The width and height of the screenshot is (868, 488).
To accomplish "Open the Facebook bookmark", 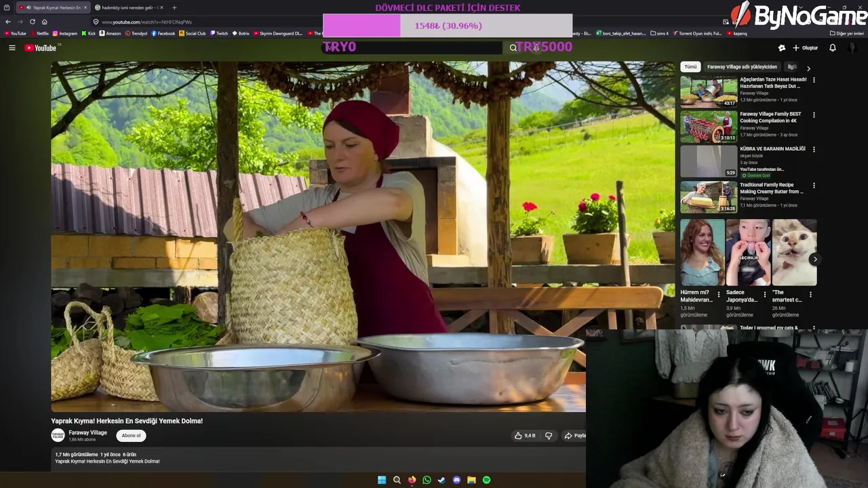I will tap(163, 33).
